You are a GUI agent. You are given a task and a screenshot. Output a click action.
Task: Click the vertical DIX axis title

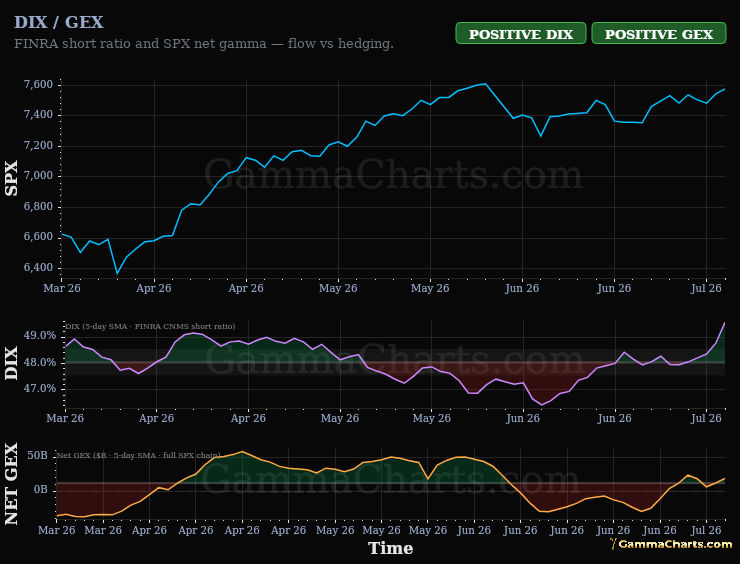[x=11, y=363]
